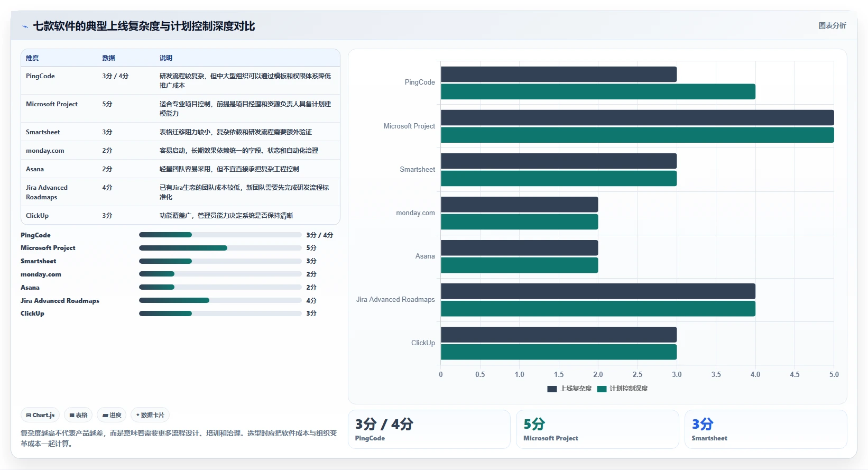Open the Microsoft Project 5分 data card
The width and height of the screenshot is (868, 470).
[597, 429]
